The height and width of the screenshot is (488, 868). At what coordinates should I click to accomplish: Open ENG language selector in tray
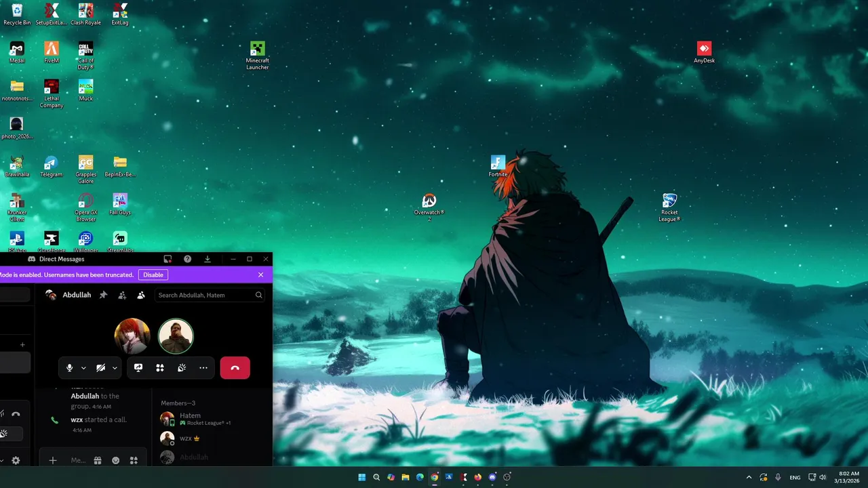click(795, 477)
